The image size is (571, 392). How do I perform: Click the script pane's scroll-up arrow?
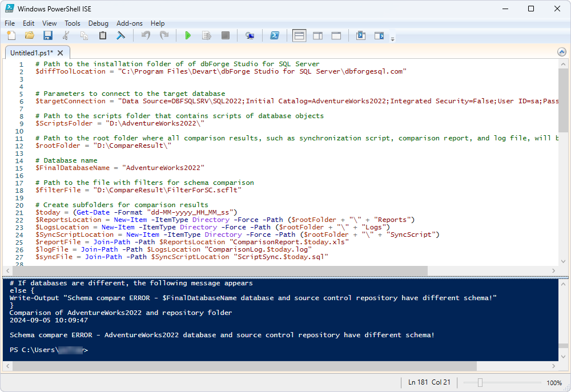564,64
